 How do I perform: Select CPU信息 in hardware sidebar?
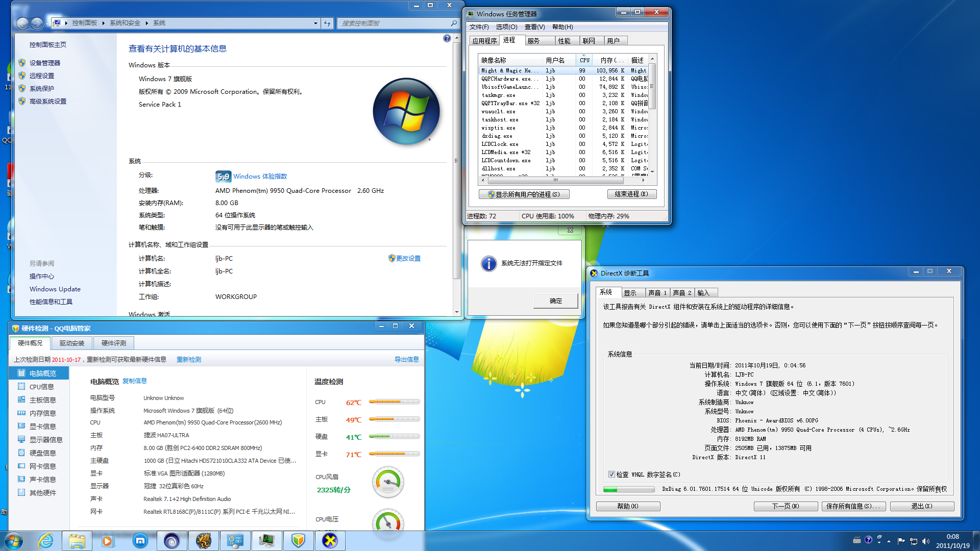point(41,387)
